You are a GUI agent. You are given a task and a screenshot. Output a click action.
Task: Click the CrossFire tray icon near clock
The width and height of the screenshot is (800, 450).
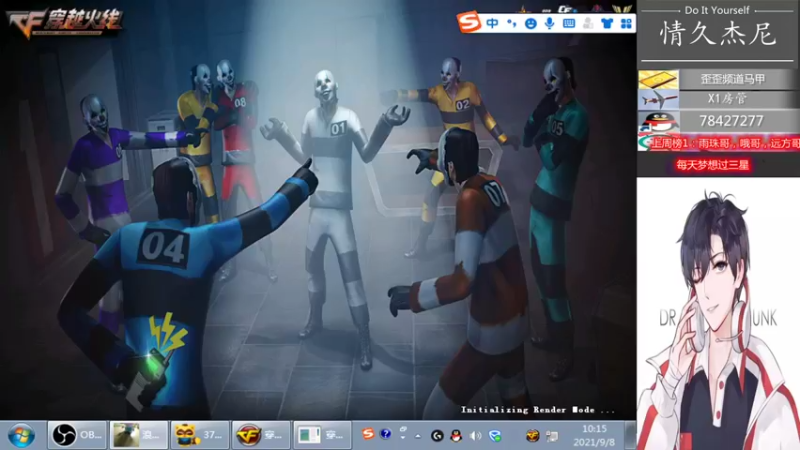533,436
